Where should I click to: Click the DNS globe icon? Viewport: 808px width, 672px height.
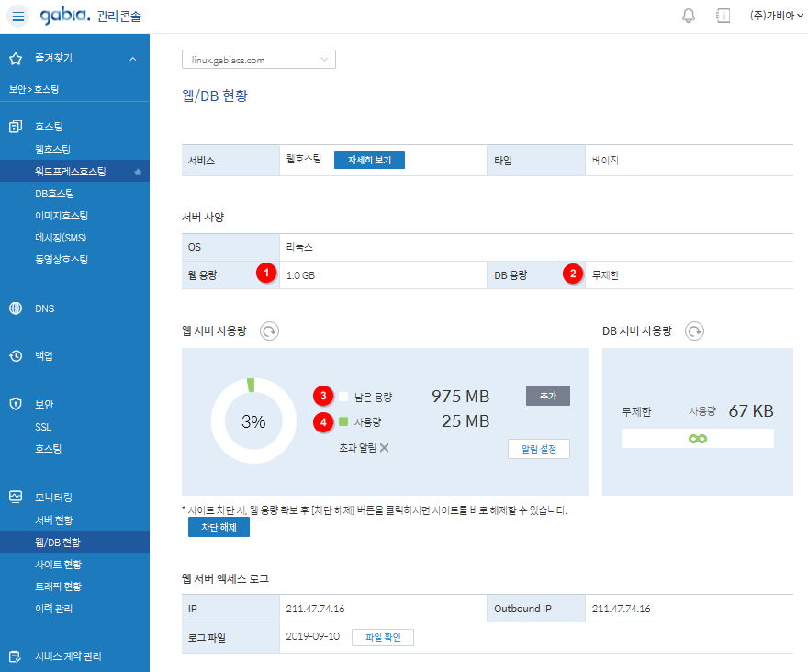(16, 308)
